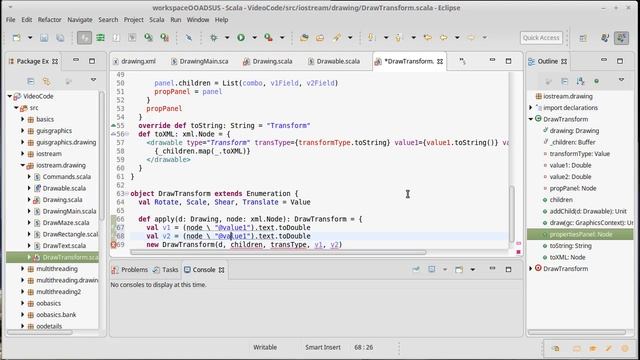The height and width of the screenshot is (360, 640).
Task: Expand the basics package
Action: tap(23, 119)
